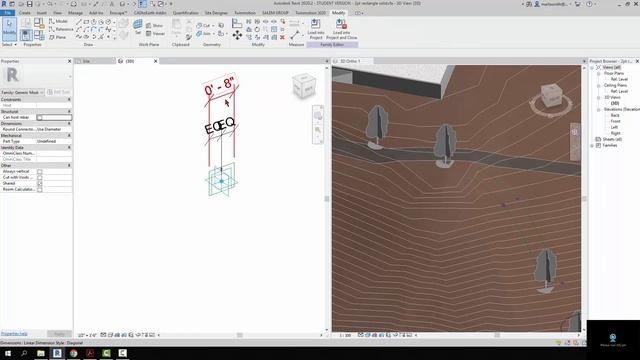
Task: Collapse the Identity Data section
Action: tap(69, 147)
